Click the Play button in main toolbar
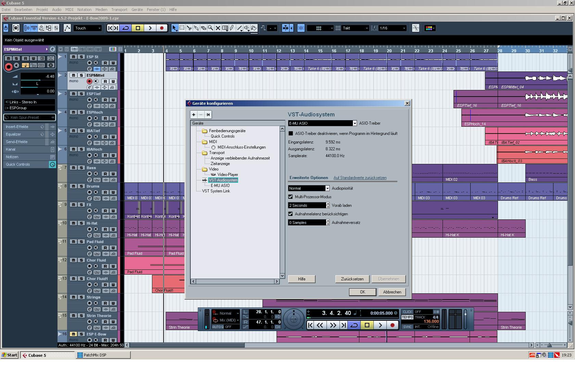 click(150, 28)
